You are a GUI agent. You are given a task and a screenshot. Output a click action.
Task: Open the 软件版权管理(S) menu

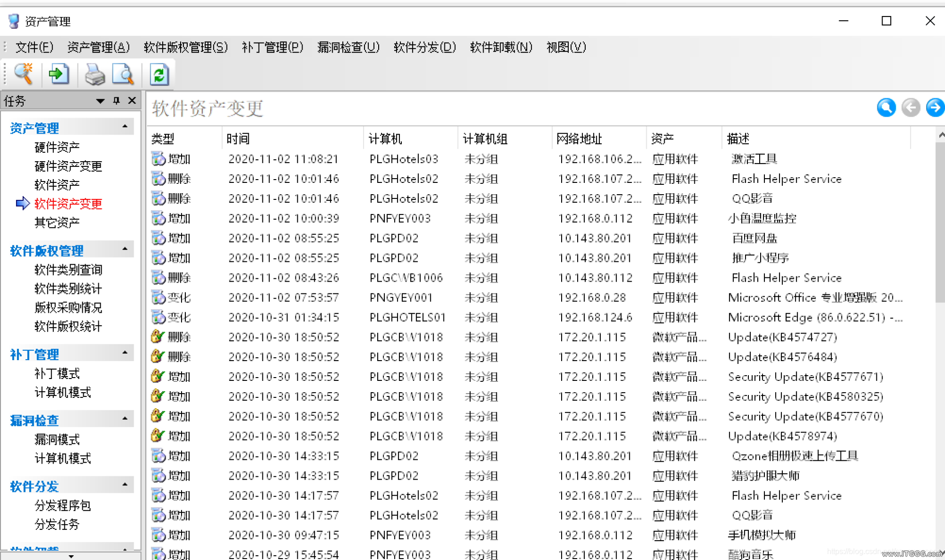point(186,47)
